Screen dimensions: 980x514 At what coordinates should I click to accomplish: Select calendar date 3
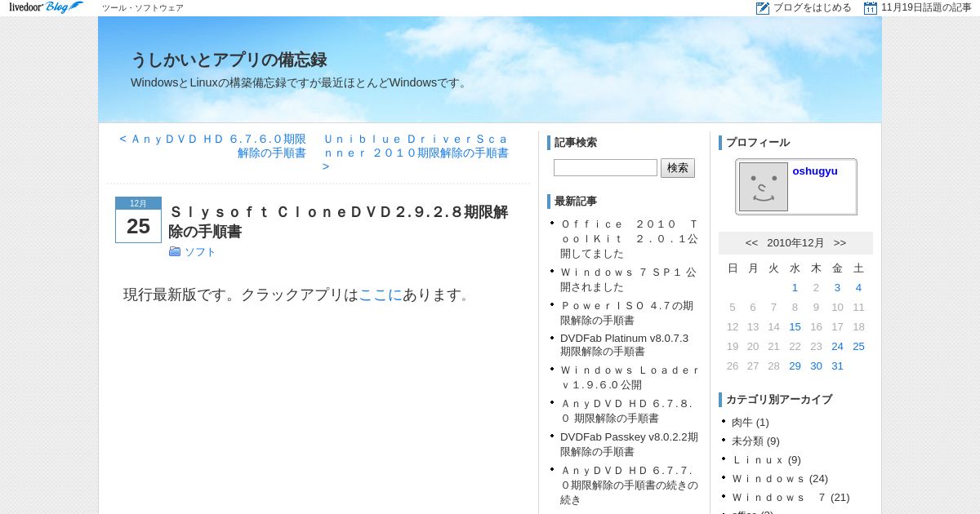[x=837, y=287]
